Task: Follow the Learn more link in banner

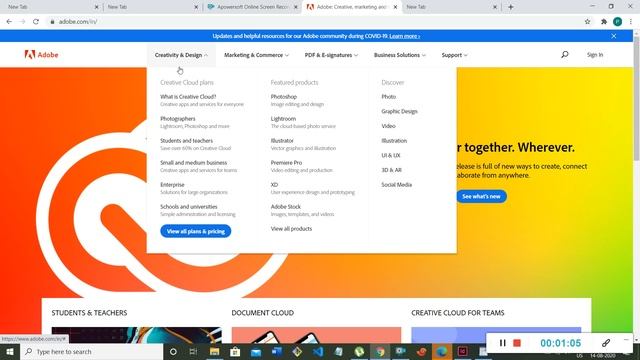Action: click(x=404, y=36)
